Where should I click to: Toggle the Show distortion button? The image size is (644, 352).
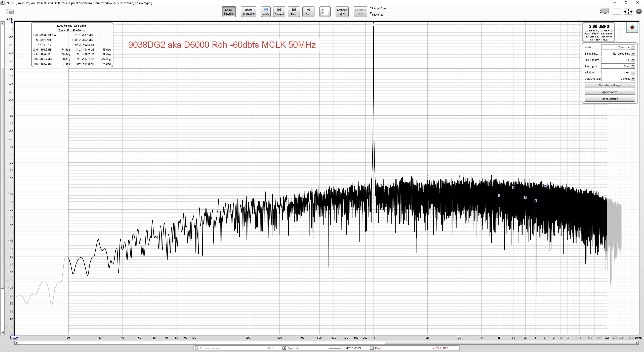tap(229, 12)
